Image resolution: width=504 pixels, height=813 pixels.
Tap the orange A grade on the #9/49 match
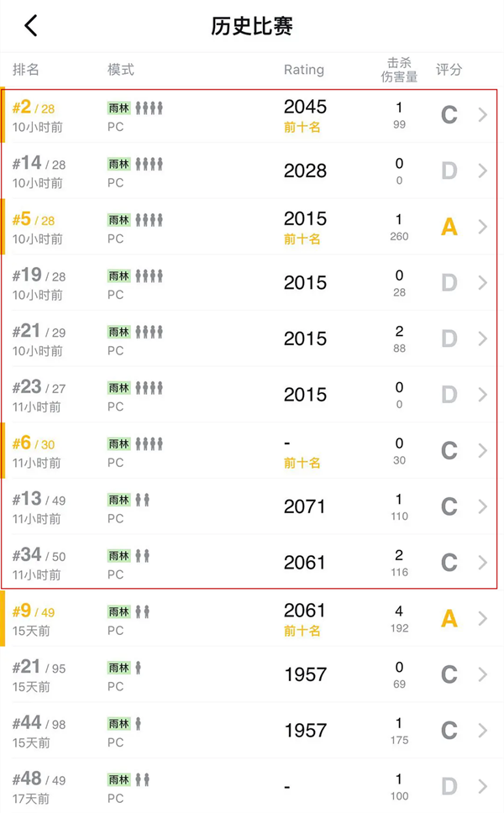point(449,619)
